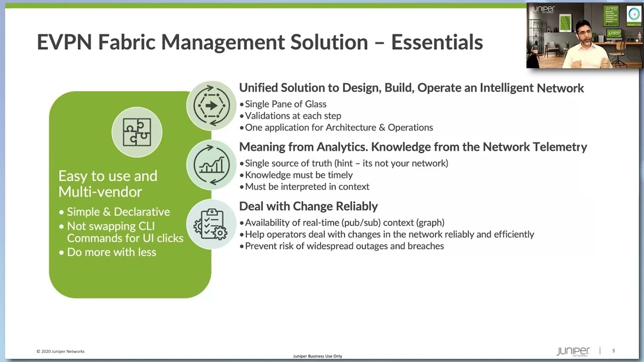Click Easy to use and Multi-vendor heading
Image resolution: width=644 pixels, height=362 pixels.
108,184
